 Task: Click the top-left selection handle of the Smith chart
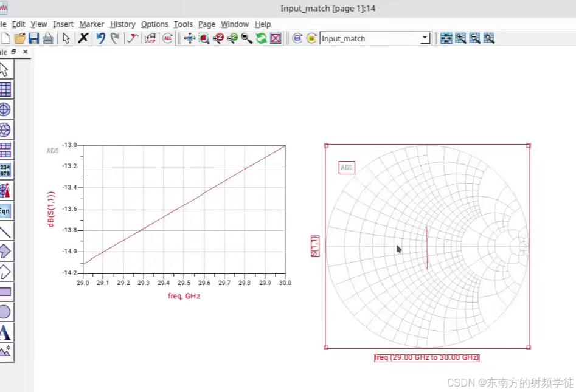tap(326, 146)
